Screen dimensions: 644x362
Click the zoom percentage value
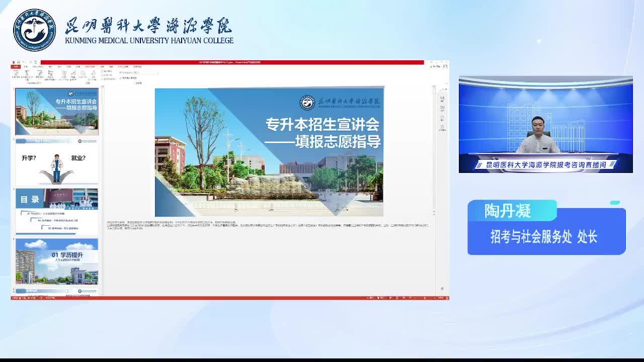(441, 298)
